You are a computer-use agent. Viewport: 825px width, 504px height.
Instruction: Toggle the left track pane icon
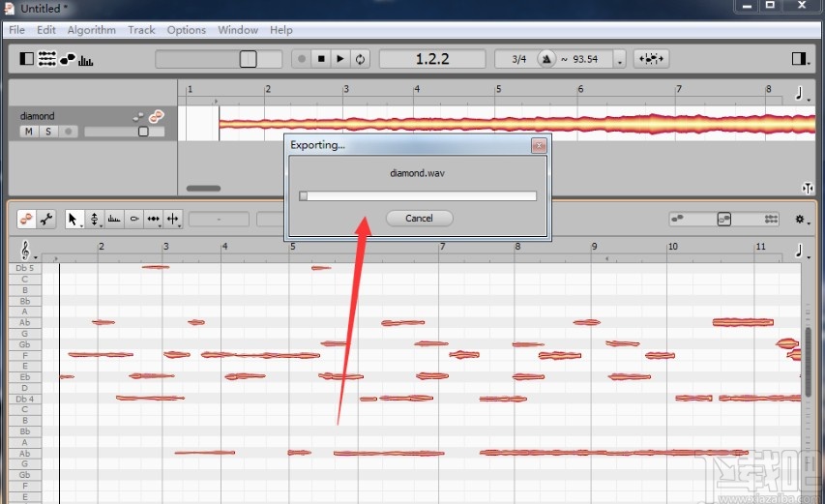[26, 58]
